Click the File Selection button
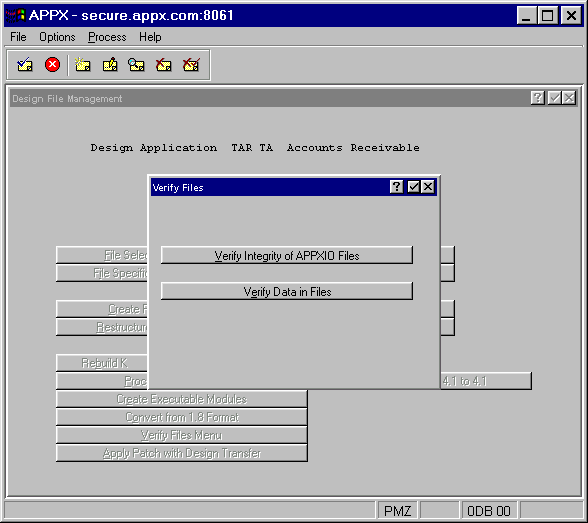 pos(102,255)
